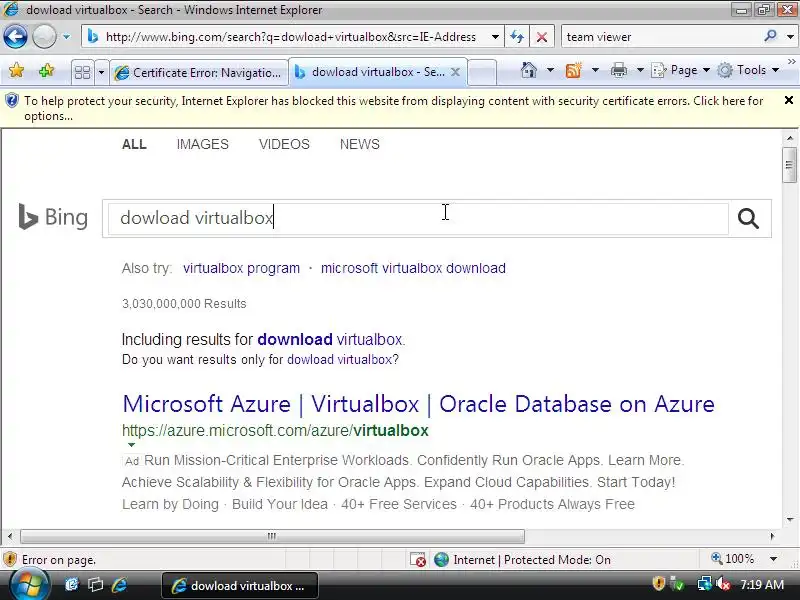Run the search with Bing's magnifier button
The height and width of the screenshot is (600, 800).
[x=748, y=218]
